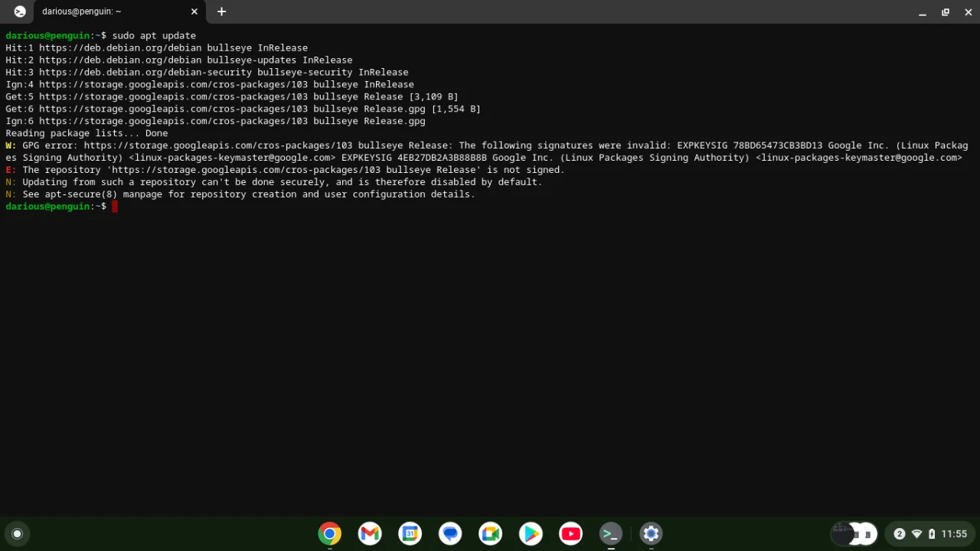Screen dimensions: 980x551
Task: Click the Wi-Fi status icon
Action: click(916, 533)
